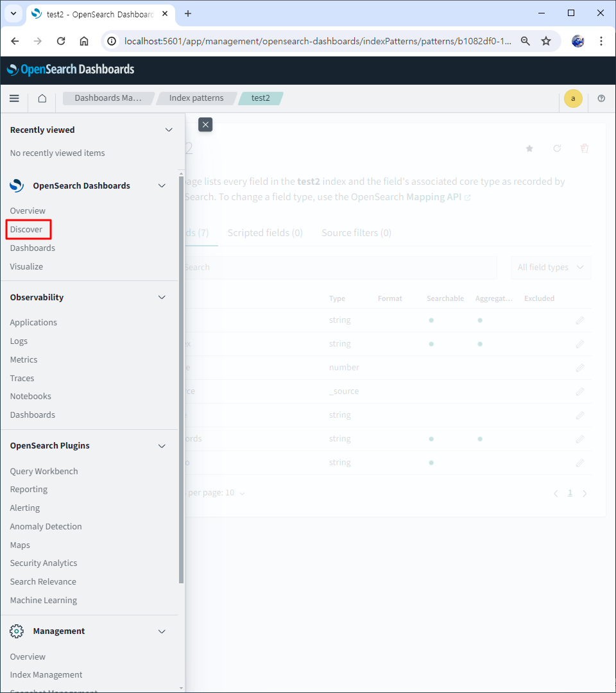
Task: Edit the number type field pencil
Action: point(580,368)
